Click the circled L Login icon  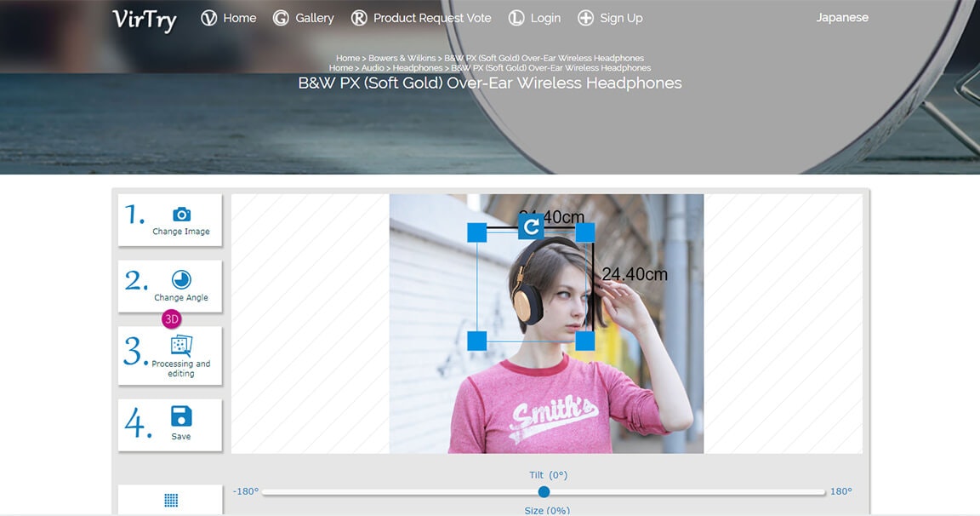516,18
